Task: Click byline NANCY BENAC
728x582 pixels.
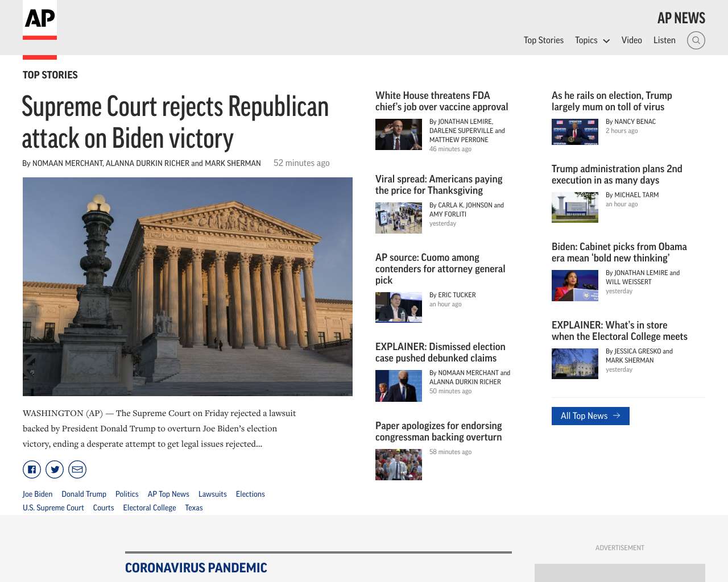Action: (631, 122)
